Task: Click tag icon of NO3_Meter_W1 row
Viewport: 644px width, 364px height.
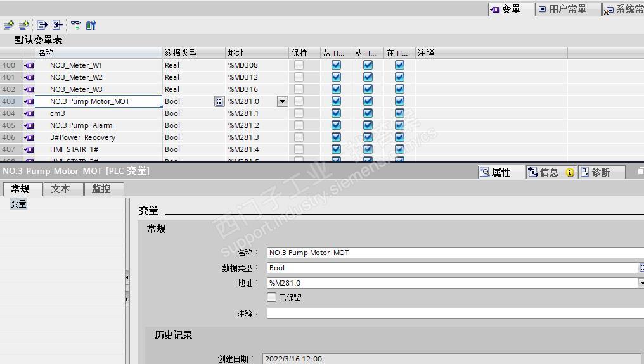Action: coord(29,65)
